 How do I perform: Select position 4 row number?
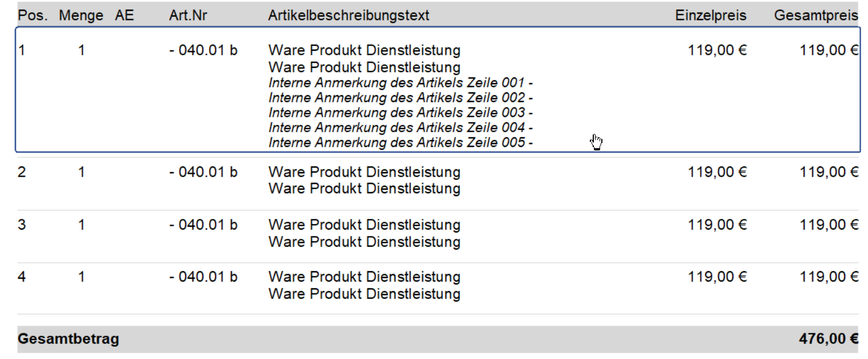coord(22,278)
